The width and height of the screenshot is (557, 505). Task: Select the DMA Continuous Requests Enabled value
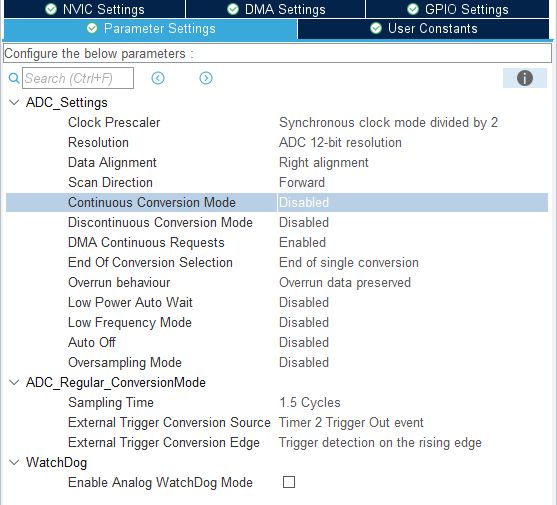(x=302, y=243)
